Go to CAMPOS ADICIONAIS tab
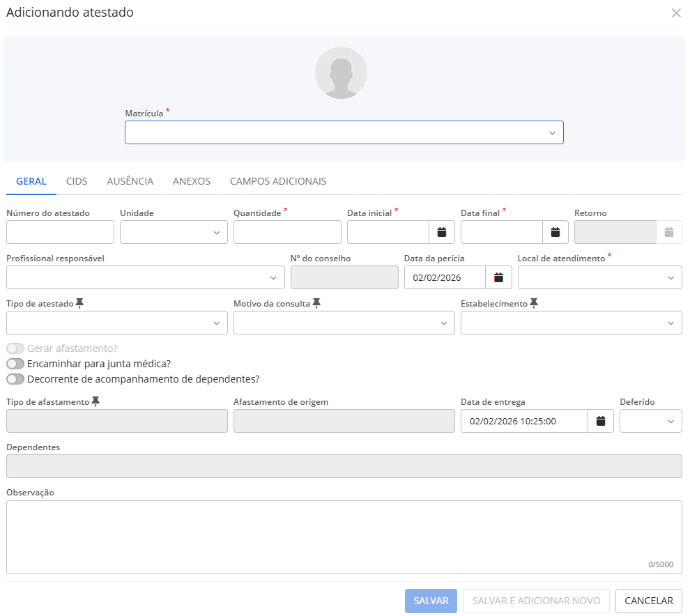Screen dimensions: 690x616 click(x=278, y=181)
